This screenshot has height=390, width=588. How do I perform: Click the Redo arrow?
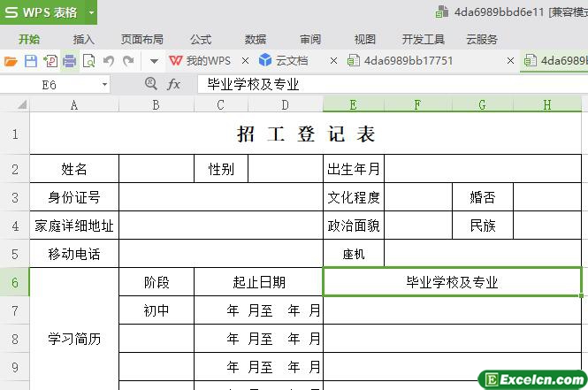coord(128,61)
